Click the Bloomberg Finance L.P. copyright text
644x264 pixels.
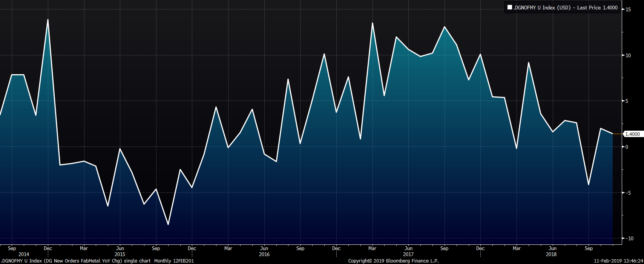pos(393,261)
